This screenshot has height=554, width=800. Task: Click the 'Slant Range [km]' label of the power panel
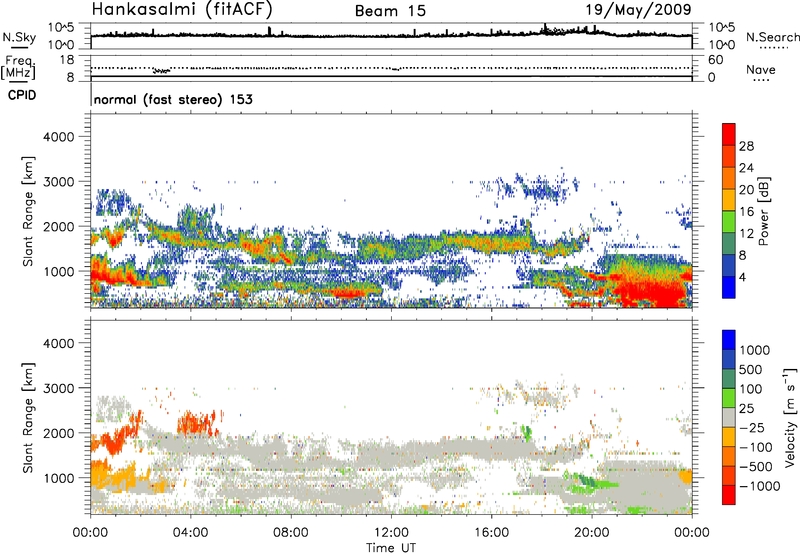28,211
